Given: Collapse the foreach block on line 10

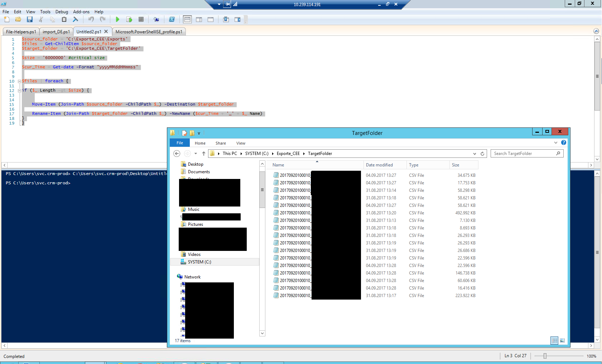Looking at the screenshot, I should pos(19,81).
